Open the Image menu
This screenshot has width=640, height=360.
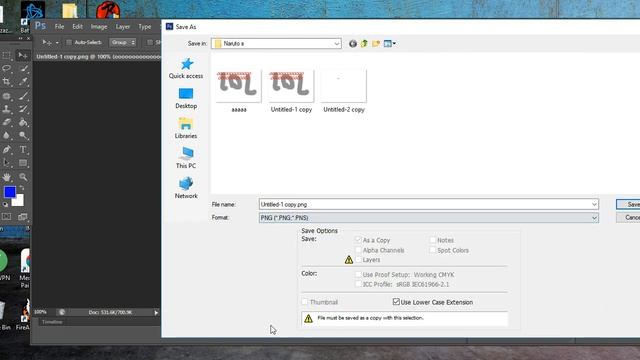click(99, 27)
